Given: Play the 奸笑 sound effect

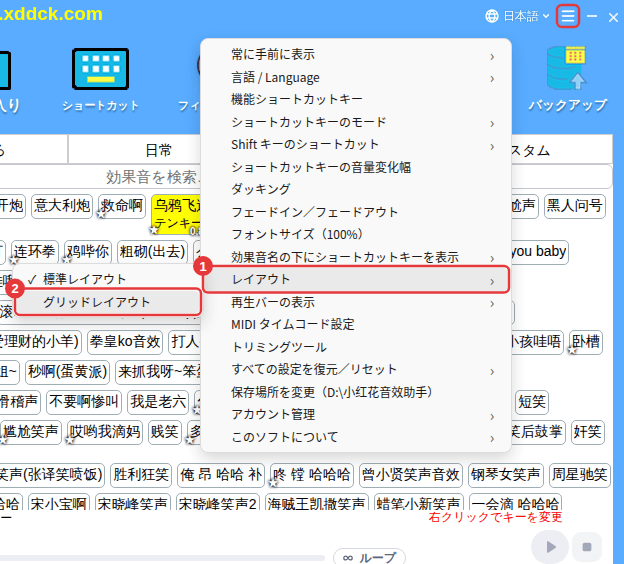Looking at the screenshot, I should click(587, 432).
